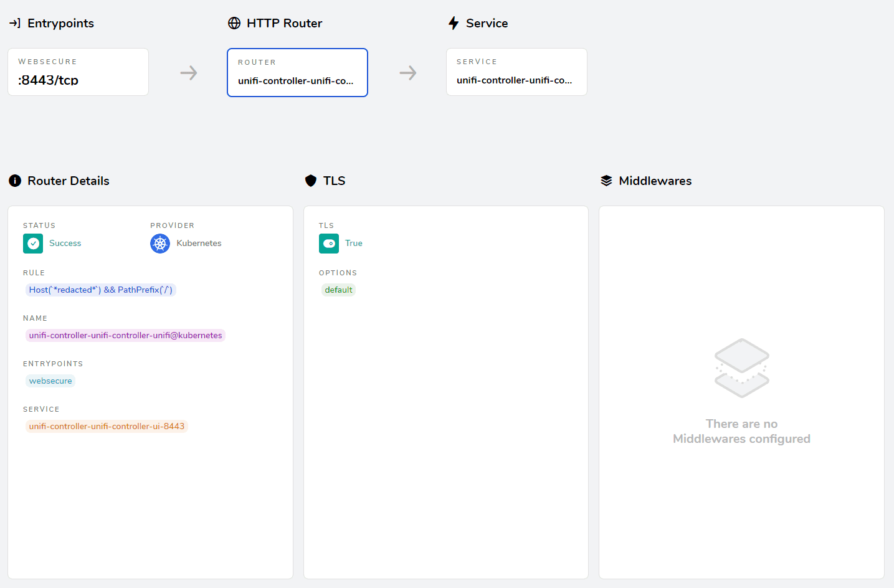Click the green Success status checkmark icon

pos(33,244)
